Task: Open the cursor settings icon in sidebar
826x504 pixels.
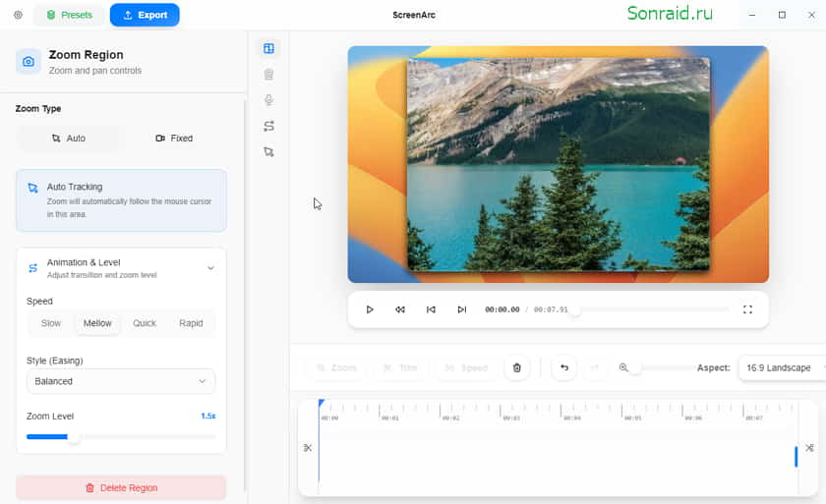Action: pyautogui.click(x=268, y=152)
